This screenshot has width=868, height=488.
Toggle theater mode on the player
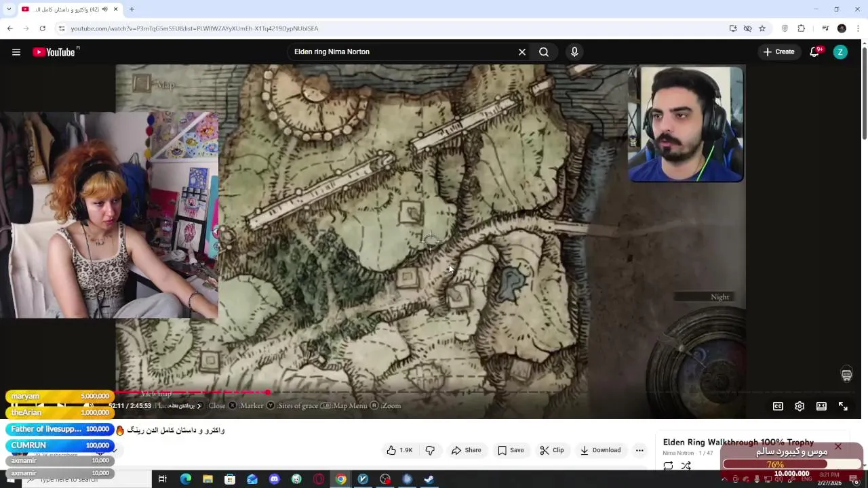(821, 406)
